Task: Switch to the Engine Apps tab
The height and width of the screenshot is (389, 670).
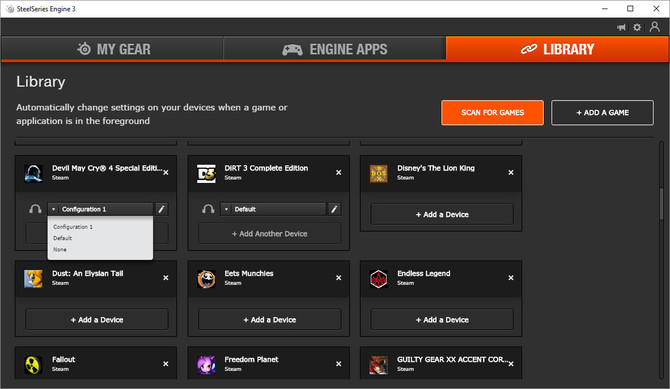Action: [x=335, y=49]
